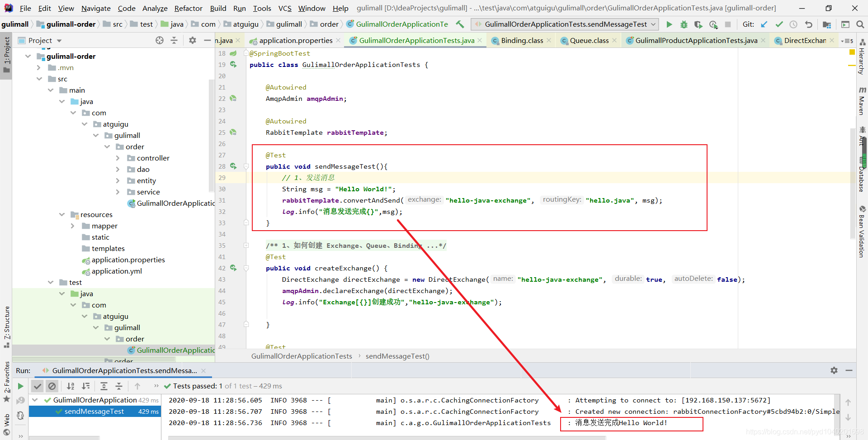Expand the .mvn folder
Screen dimensions: 868x440
pos(39,68)
